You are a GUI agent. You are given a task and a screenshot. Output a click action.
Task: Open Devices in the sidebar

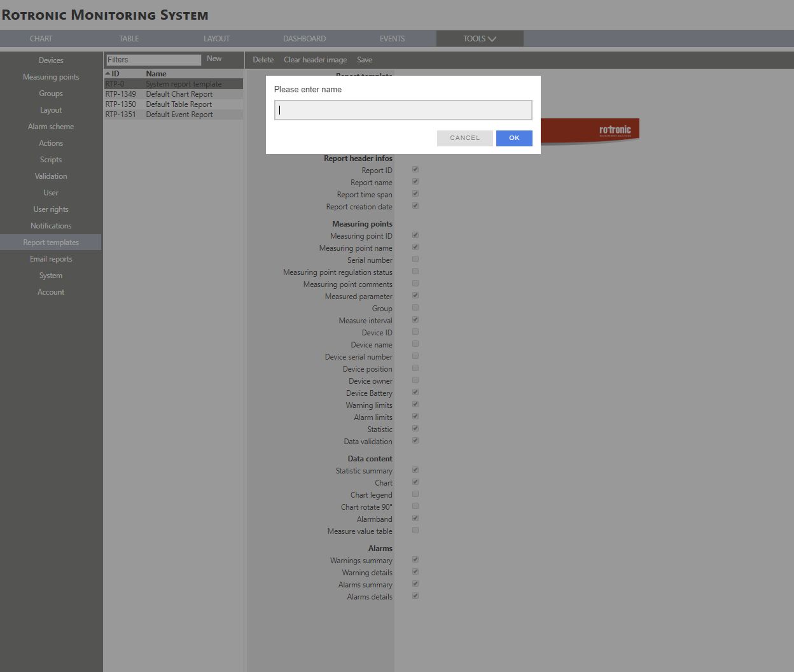click(51, 60)
